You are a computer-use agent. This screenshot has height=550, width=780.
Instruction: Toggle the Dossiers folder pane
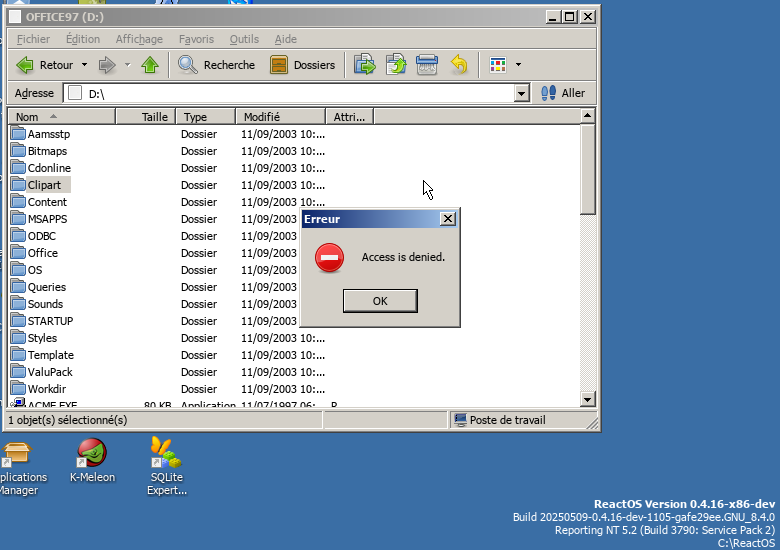(x=302, y=65)
